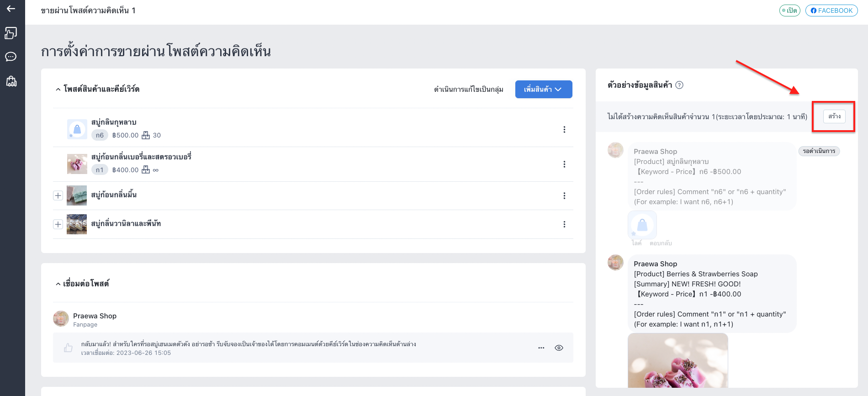Click the [Product] Berries & Strawberries Soap line

696,274
